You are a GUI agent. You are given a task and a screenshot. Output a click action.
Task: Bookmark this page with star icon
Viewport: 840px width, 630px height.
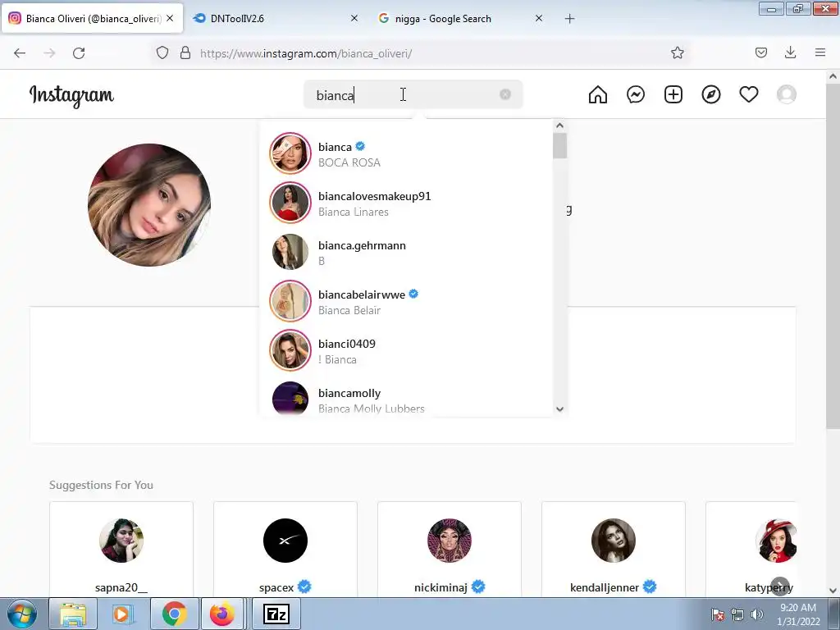(677, 53)
